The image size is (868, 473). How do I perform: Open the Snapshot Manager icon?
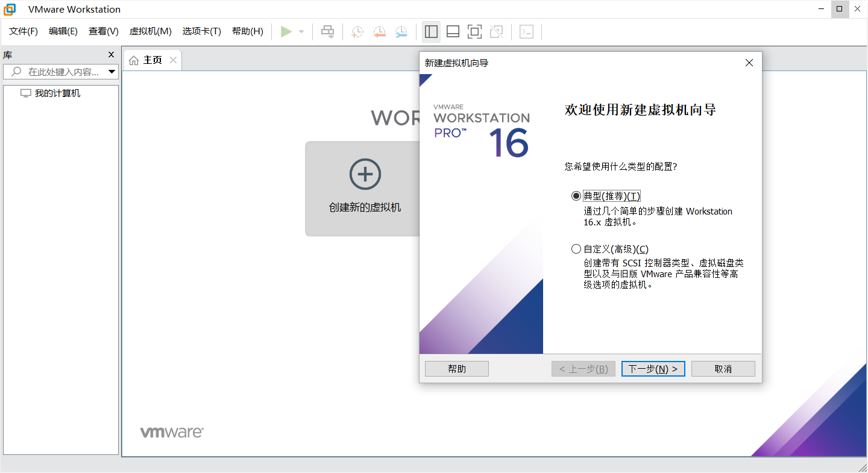click(401, 31)
